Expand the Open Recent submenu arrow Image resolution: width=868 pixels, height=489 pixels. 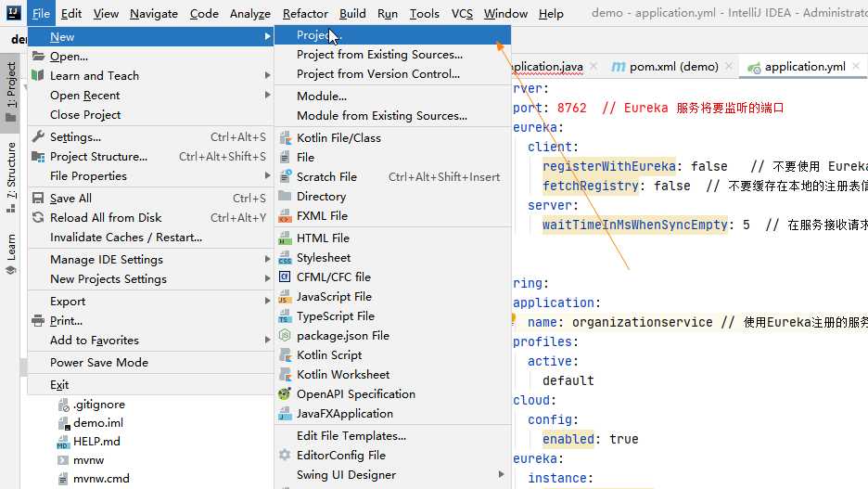click(x=267, y=96)
